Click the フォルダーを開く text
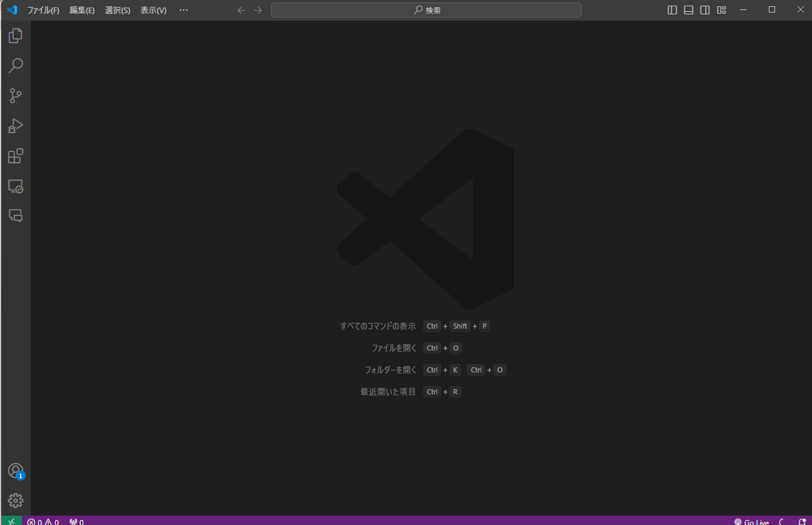The width and height of the screenshot is (812, 525). tap(391, 370)
